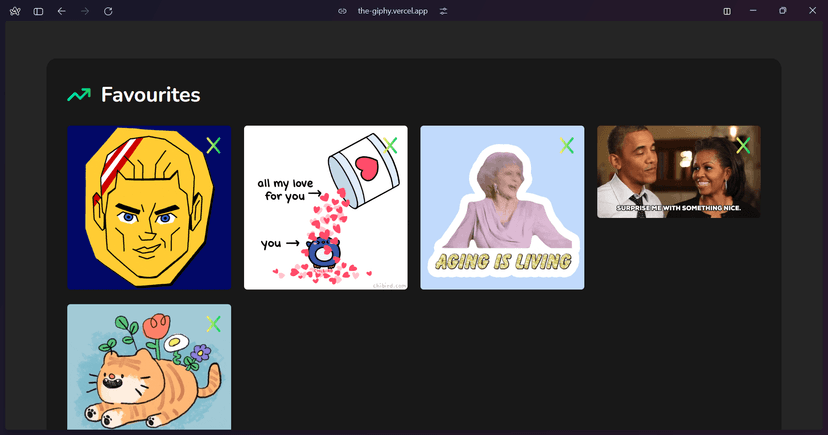Remove the orange cat GIF from favourites

(213, 324)
